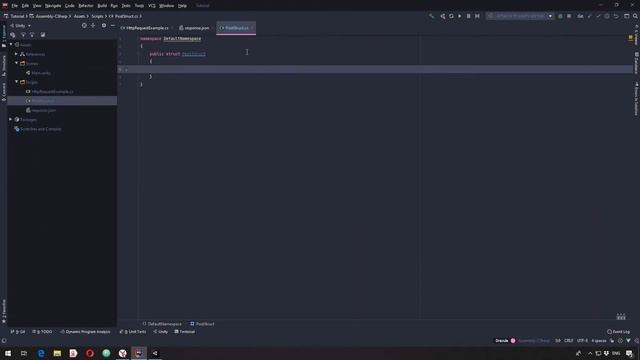This screenshot has width=640, height=360.
Task: Open the Windows Start menu
Action: coord(8,353)
